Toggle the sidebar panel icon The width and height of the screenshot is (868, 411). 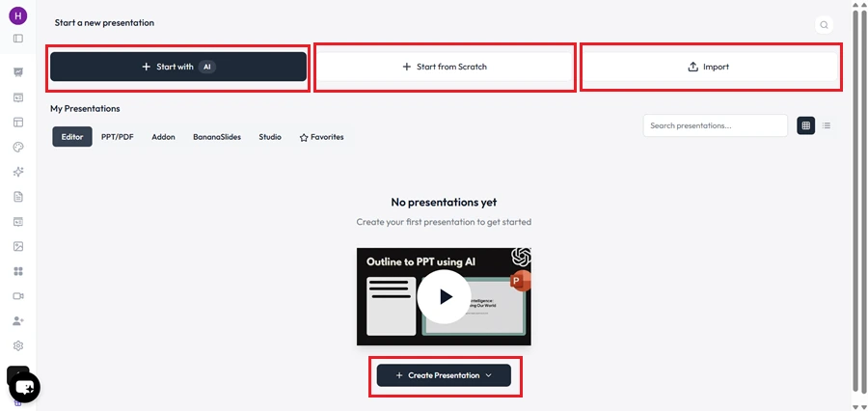[18, 39]
